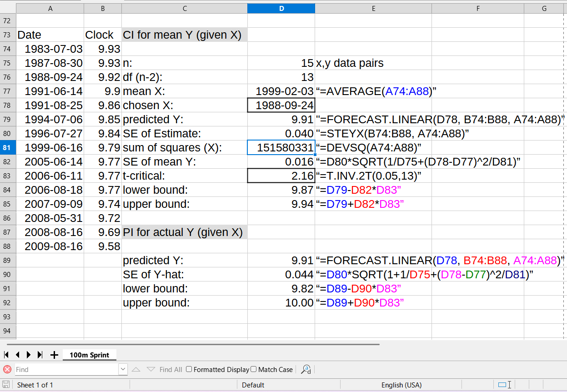Select 'x,y data pairs' cell
This screenshot has height=392, width=567.
pyautogui.click(x=373, y=63)
